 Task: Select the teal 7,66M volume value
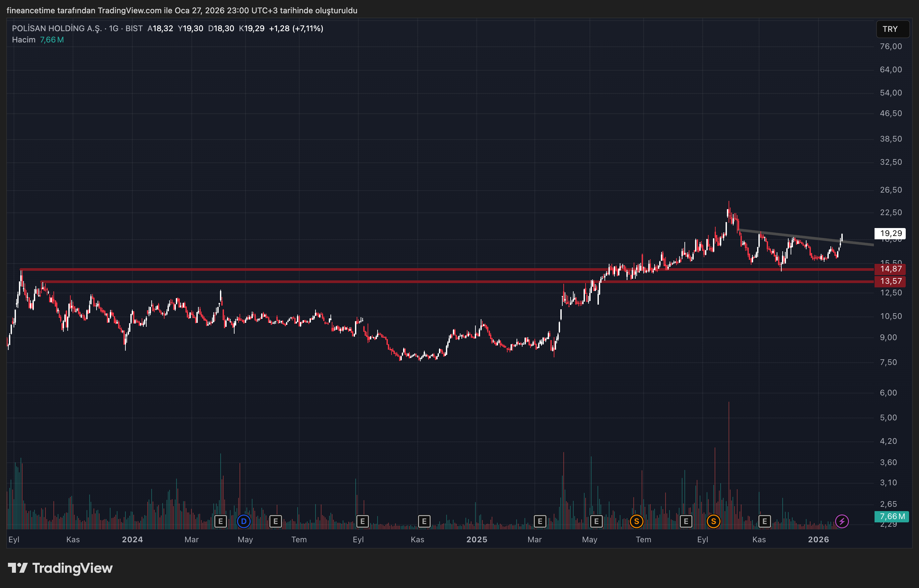tap(50, 39)
